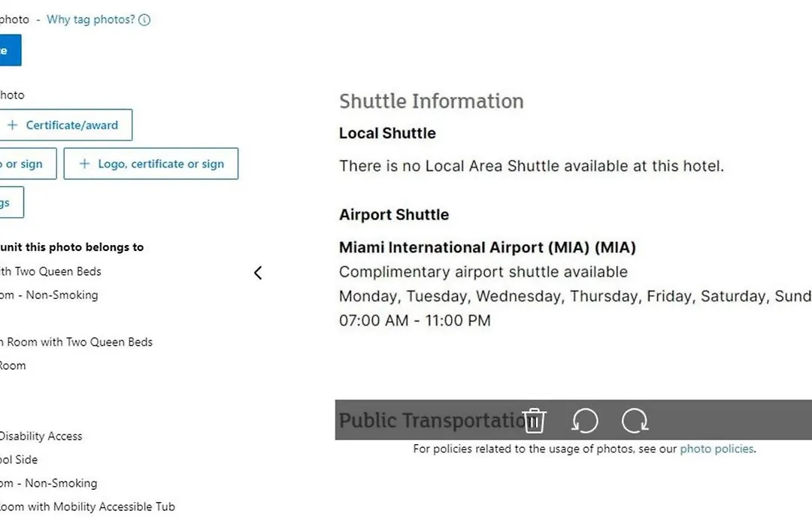This screenshot has width=812, height=526.
Task: Rotate photo clockwise using right rotate icon
Action: [x=635, y=420]
